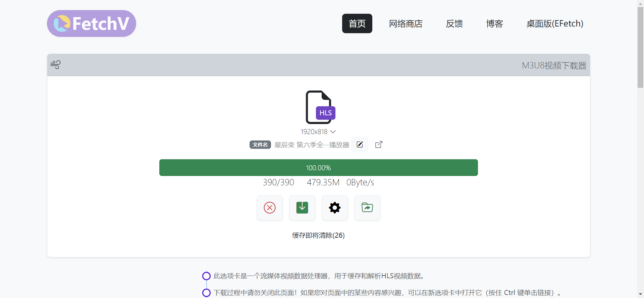The height and width of the screenshot is (298, 644).
Task: Click the M3U8视频下载器 panel title
Action: point(554,65)
